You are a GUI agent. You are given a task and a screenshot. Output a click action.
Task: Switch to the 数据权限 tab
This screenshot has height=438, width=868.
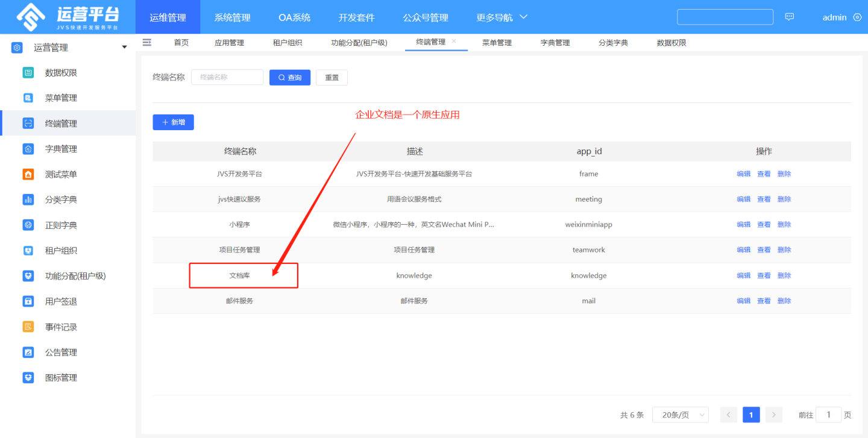671,43
